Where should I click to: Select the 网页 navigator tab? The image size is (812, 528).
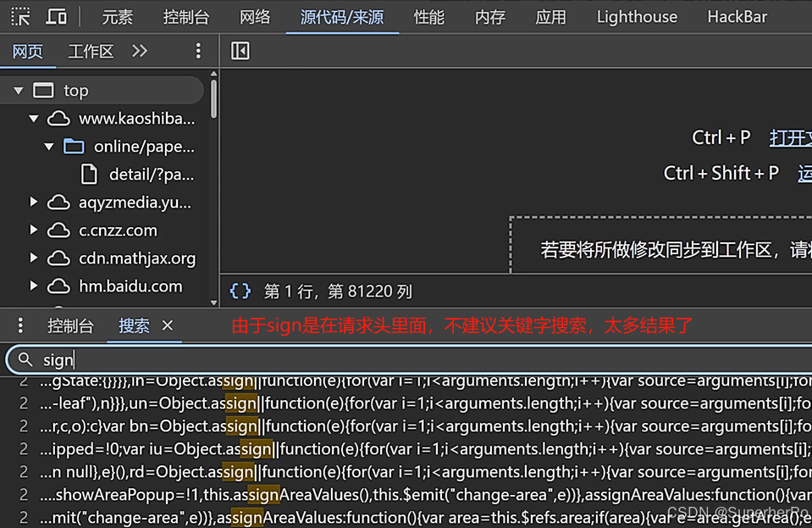click(x=27, y=52)
